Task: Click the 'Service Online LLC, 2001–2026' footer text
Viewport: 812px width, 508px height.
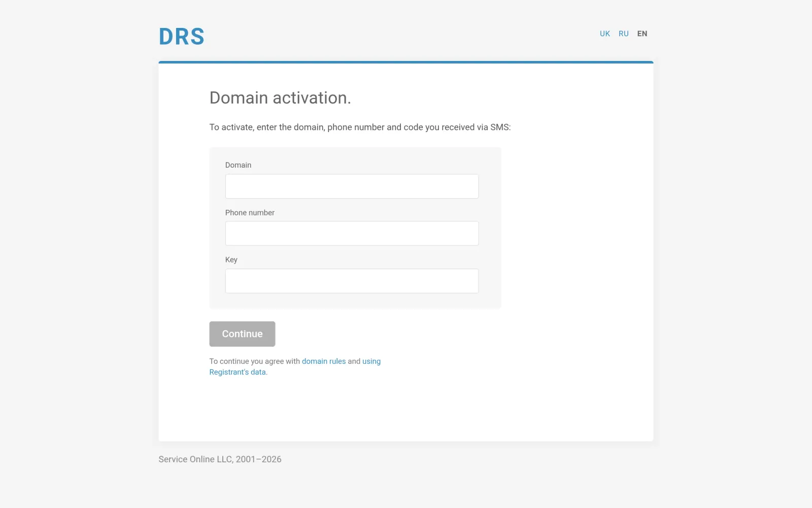Action: (220, 459)
